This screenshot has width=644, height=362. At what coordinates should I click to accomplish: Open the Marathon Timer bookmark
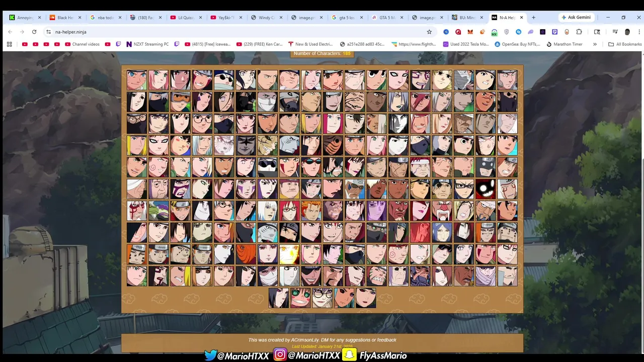(x=565, y=44)
